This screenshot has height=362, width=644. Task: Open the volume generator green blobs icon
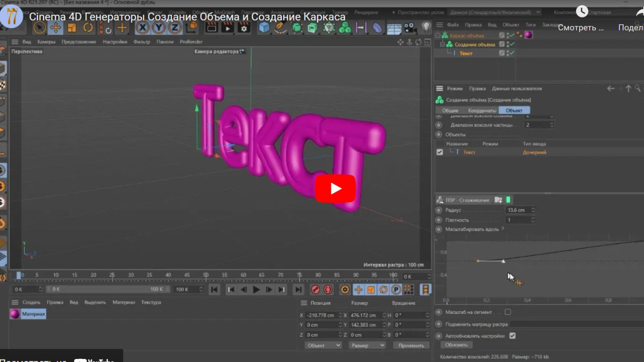click(345, 28)
